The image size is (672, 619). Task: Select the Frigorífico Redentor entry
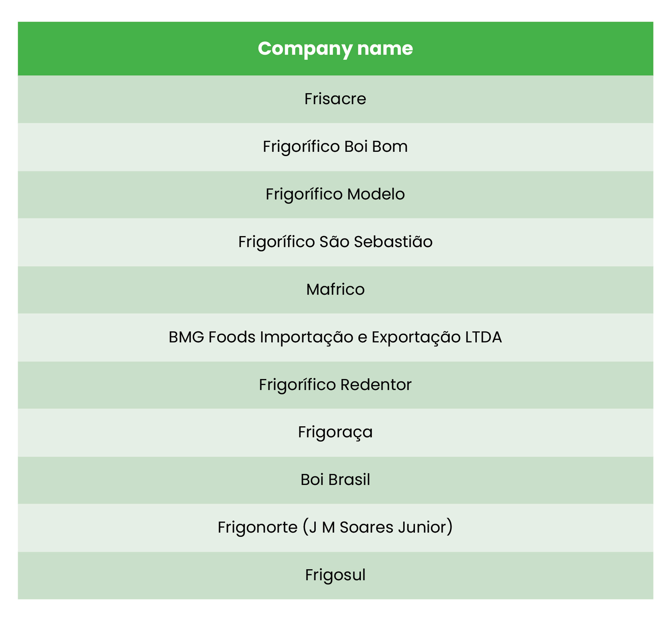[335, 385]
